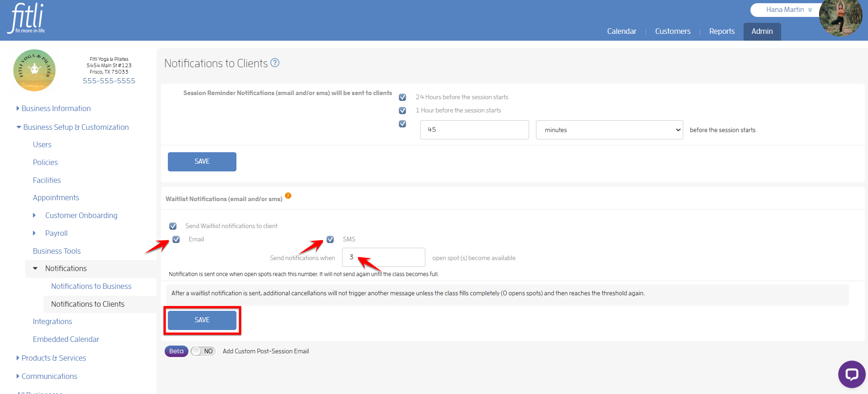This screenshot has height=394, width=868.
Task: Uncheck 1 Hour before session reminder
Action: 402,111
